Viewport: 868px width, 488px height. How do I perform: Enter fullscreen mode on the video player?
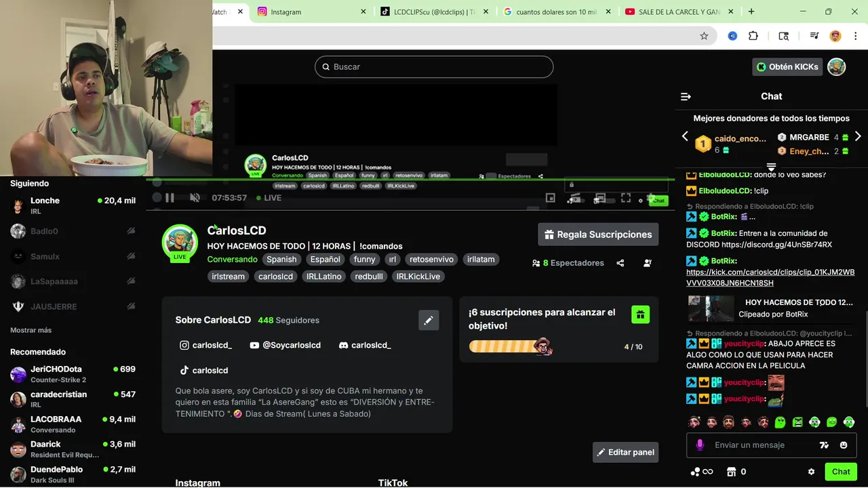tap(626, 198)
